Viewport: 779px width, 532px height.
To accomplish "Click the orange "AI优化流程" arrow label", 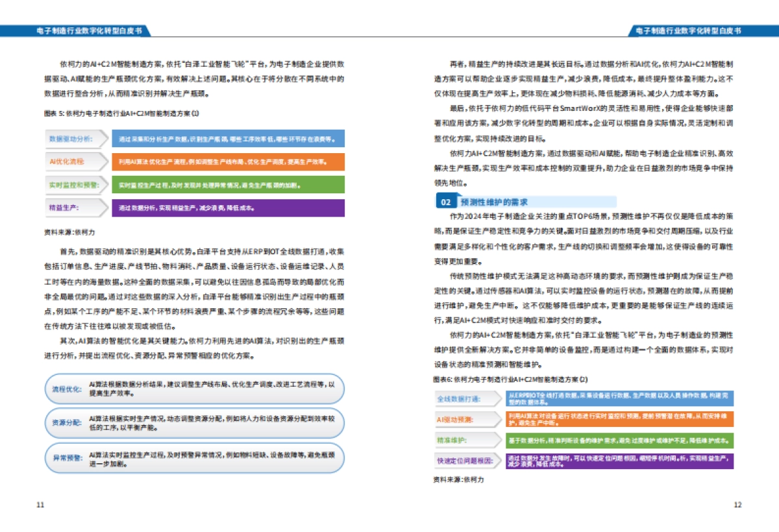I will [68, 162].
